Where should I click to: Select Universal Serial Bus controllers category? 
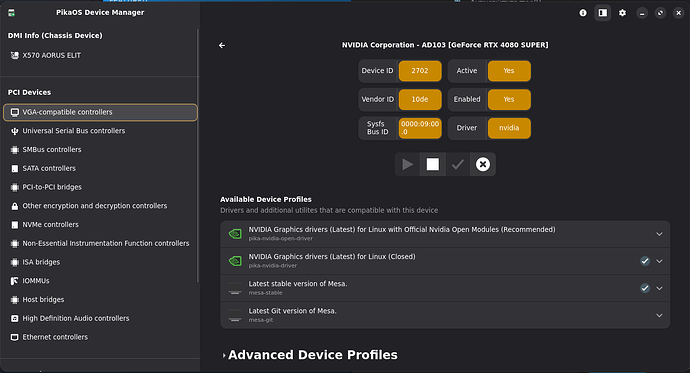coord(100,131)
